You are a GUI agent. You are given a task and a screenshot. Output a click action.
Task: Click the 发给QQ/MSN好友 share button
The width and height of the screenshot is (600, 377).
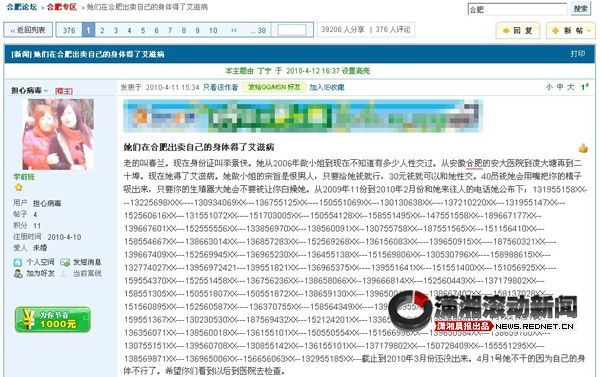(x=274, y=87)
